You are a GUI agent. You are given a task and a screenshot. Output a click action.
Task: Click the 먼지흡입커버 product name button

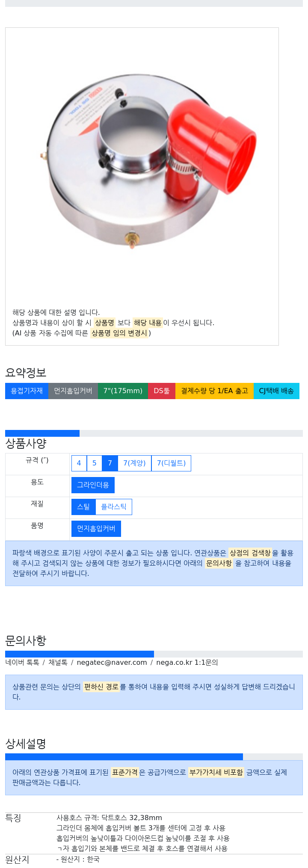click(96, 529)
